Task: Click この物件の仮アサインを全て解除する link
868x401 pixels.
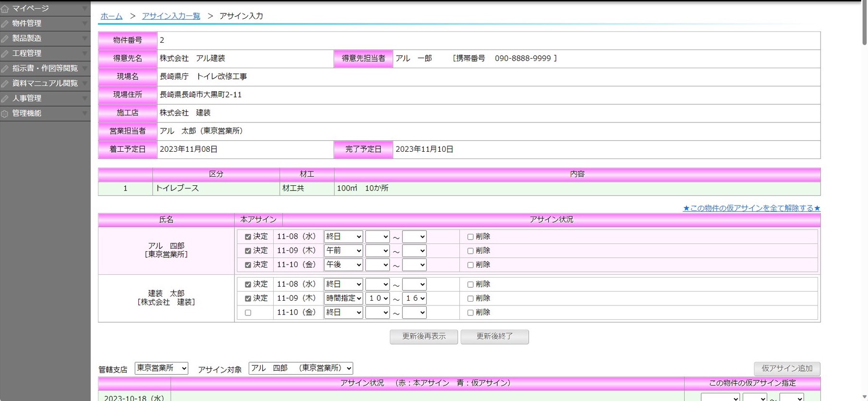Action: coord(751,208)
